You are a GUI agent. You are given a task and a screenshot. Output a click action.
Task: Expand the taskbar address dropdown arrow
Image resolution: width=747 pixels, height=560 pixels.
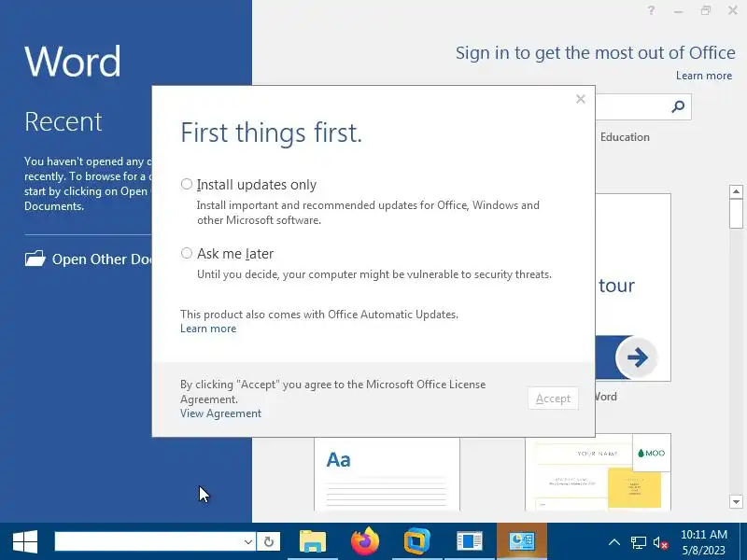(248, 541)
